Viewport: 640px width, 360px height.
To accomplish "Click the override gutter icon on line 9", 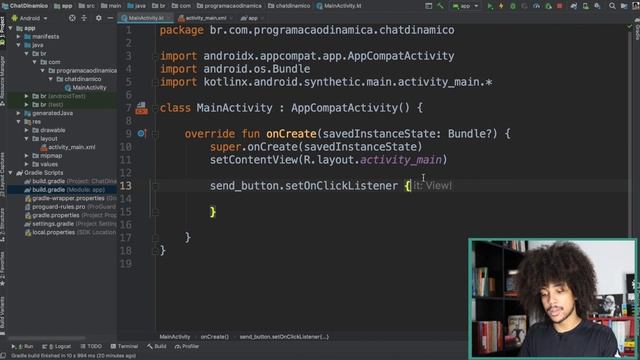I will click(141, 133).
